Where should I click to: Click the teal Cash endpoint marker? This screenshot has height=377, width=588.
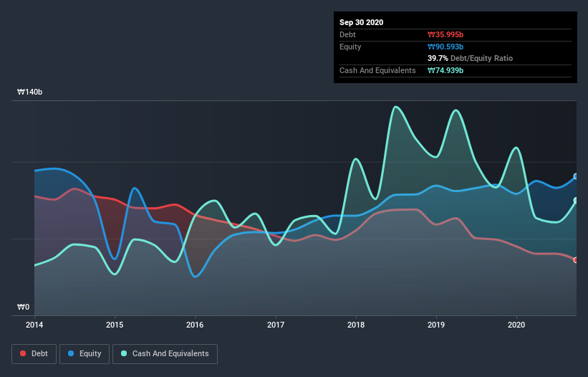576,201
